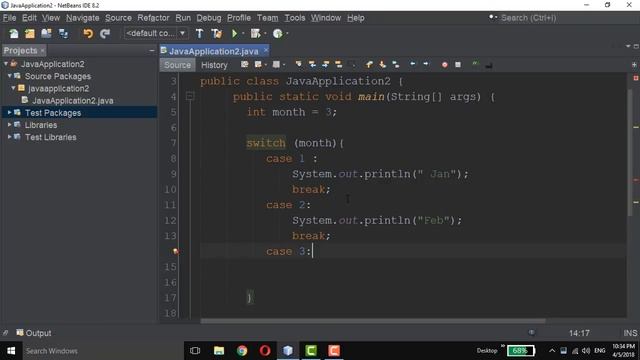Switch to History editor view
640x360 pixels.
point(214,65)
